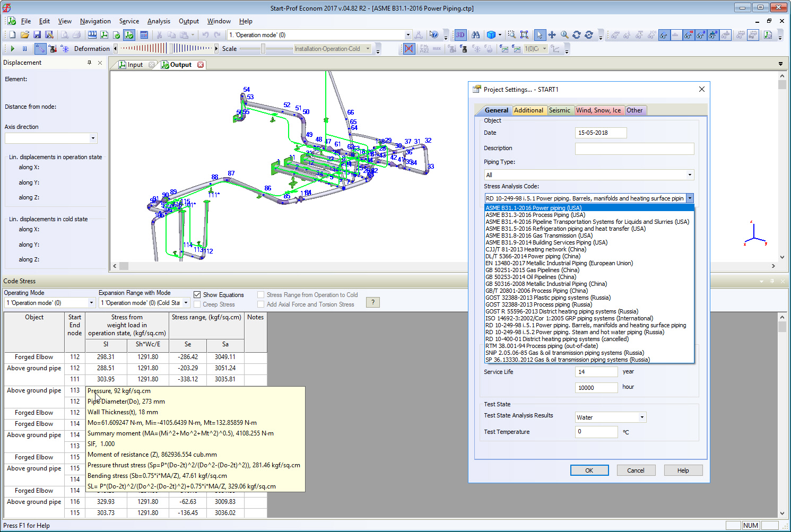Viewport: 791px width, 532px height.
Task: Click the Deformation slider left arrow
Action: pos(116,49)
